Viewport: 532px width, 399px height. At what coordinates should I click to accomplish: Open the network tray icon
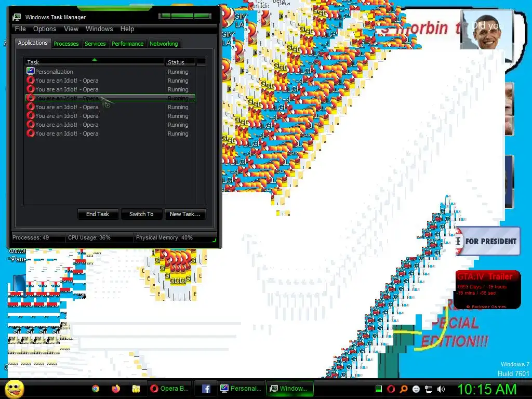point(429,389)
